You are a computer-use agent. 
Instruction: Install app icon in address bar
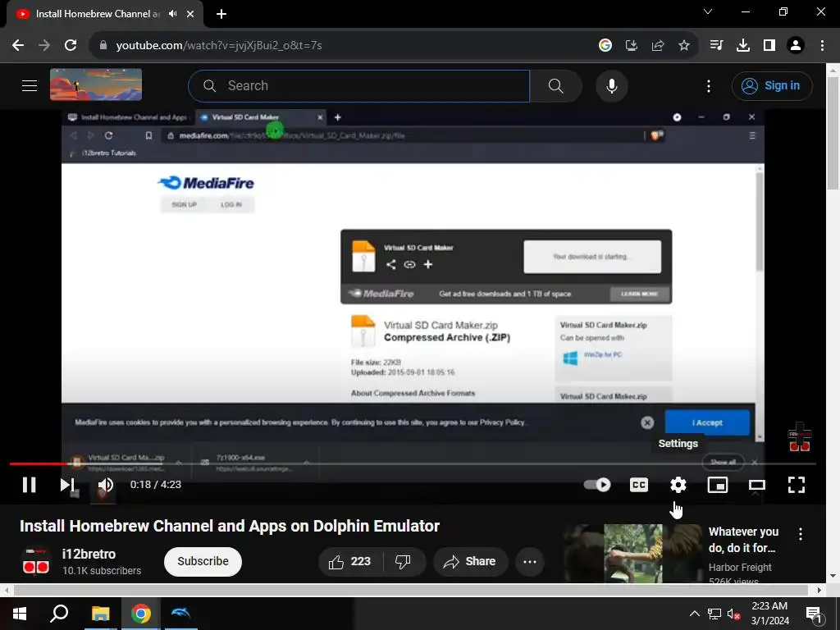pyautogui.click(x=632, y=46)
